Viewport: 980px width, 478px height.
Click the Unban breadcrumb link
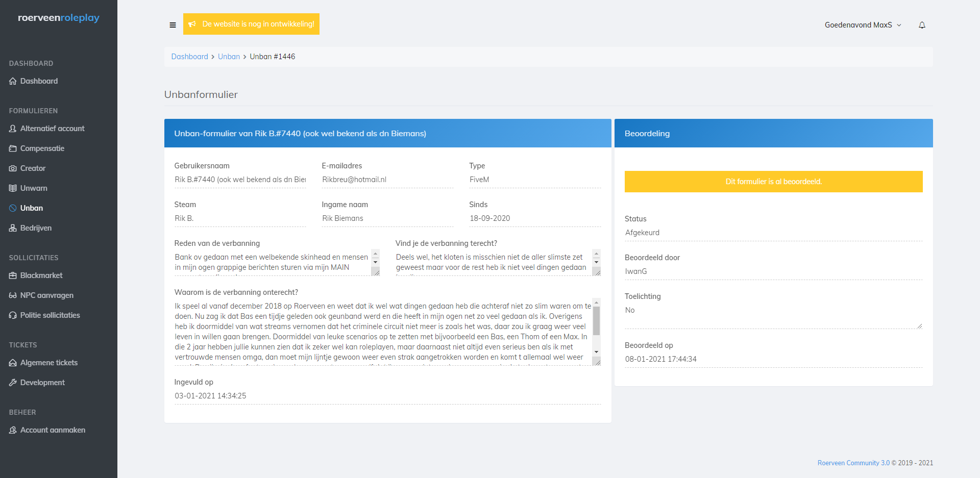tap(229, 57)
